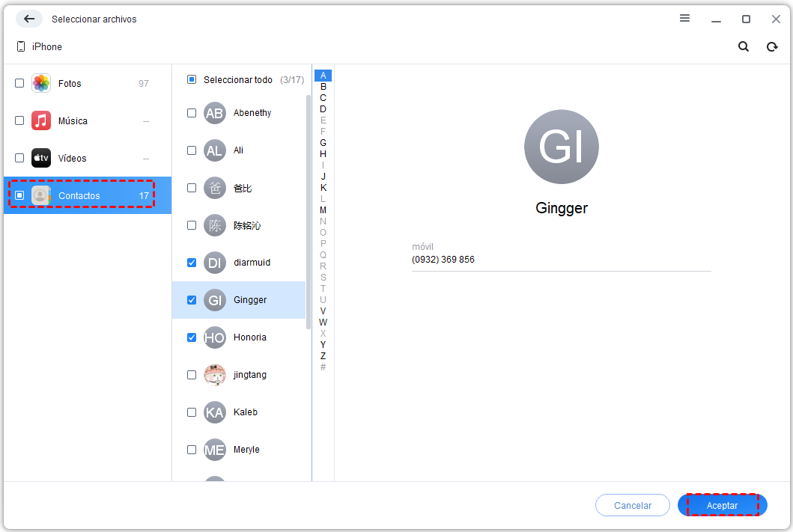Enable the Fotos category checkbox

pos(19,83)
